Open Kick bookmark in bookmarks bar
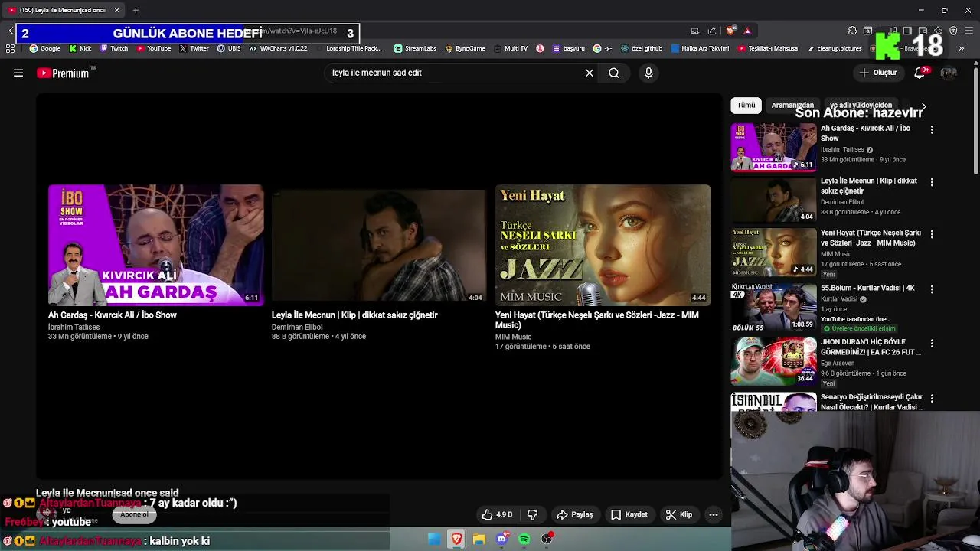The width and height of the screenshot is (980, 551). (80, 48)
